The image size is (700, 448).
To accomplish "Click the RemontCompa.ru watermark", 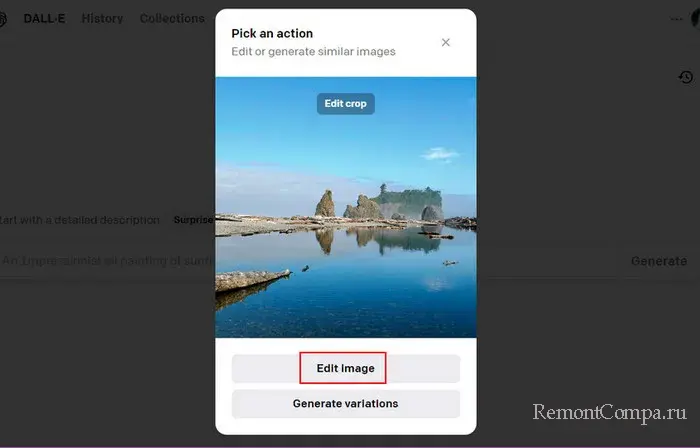I will [609, 413].
